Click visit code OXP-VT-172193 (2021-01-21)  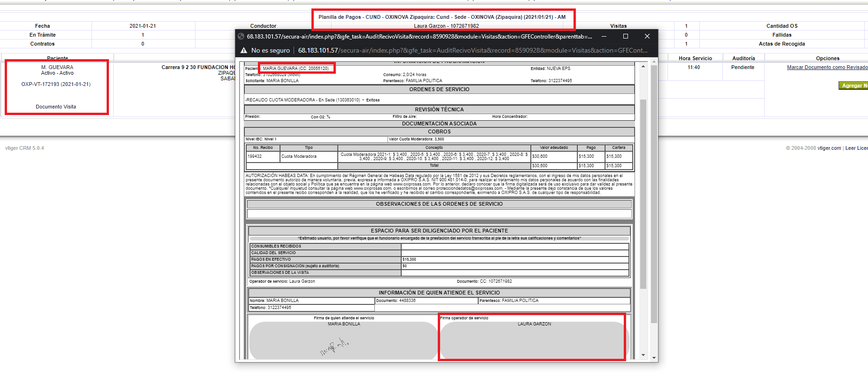point(56,84)
